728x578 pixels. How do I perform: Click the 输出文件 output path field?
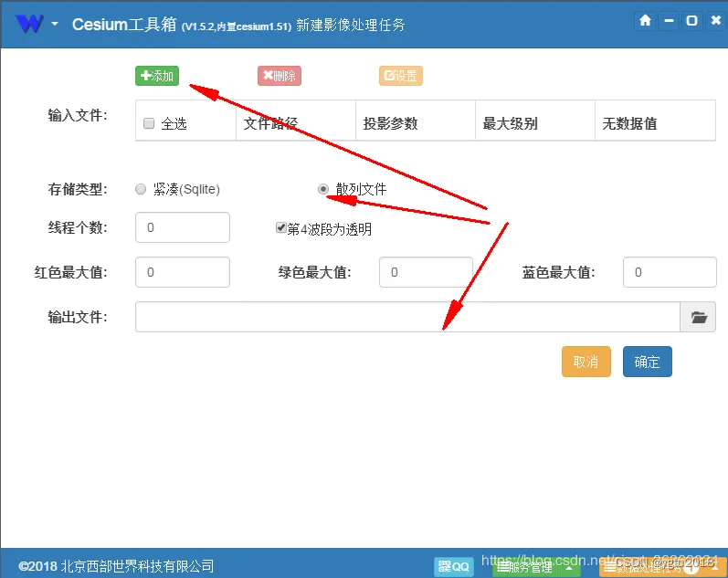point(407,317)
